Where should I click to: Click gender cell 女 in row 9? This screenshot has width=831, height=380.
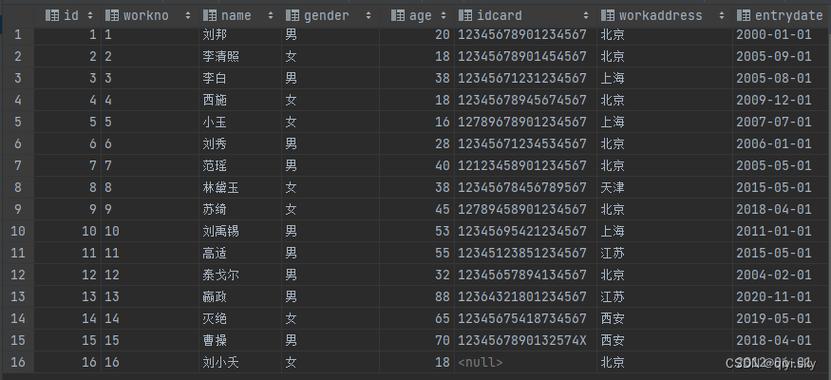[291, 209]
